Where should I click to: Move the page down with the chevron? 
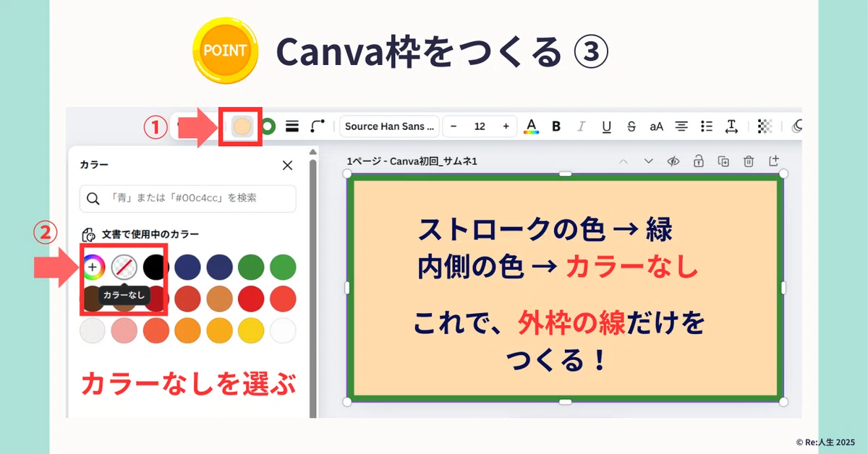(648, 161)
